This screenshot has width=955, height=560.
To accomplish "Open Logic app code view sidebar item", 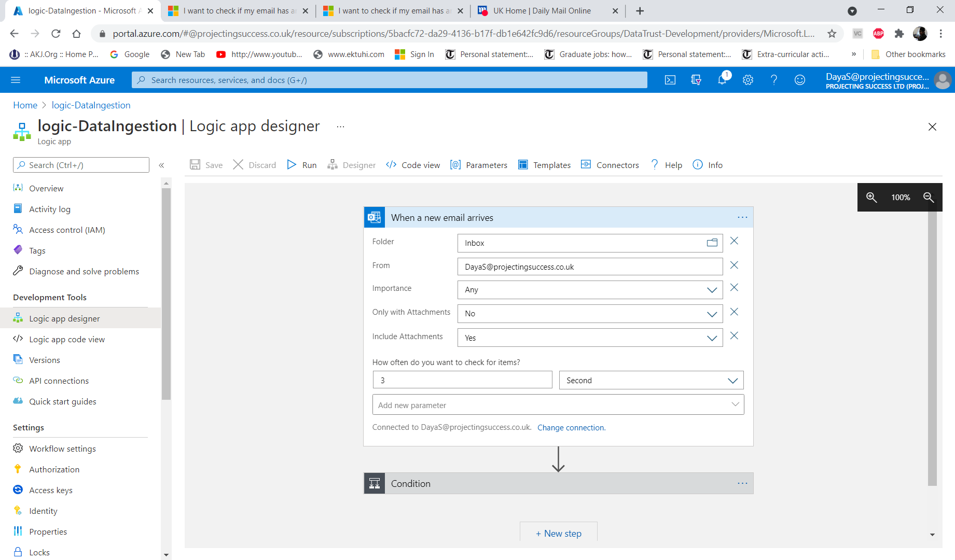I will 67,339.
